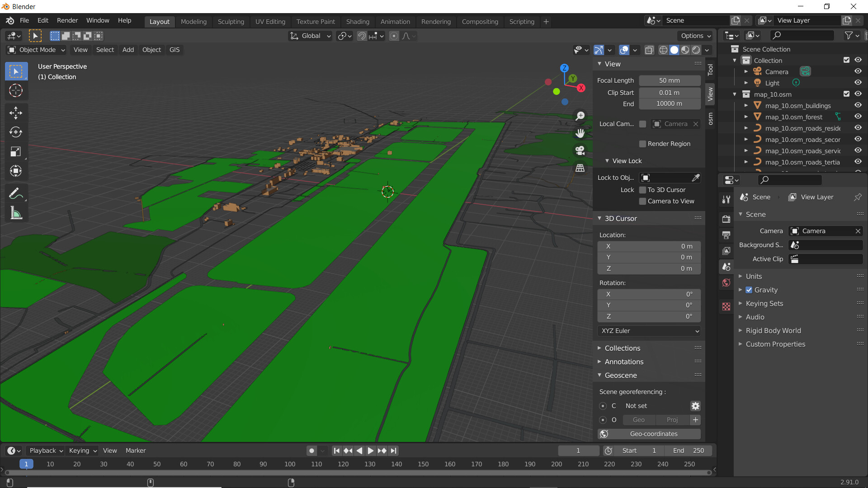Open the GIS menu
The height and width of the screenshot is (488, 868).
175,50
